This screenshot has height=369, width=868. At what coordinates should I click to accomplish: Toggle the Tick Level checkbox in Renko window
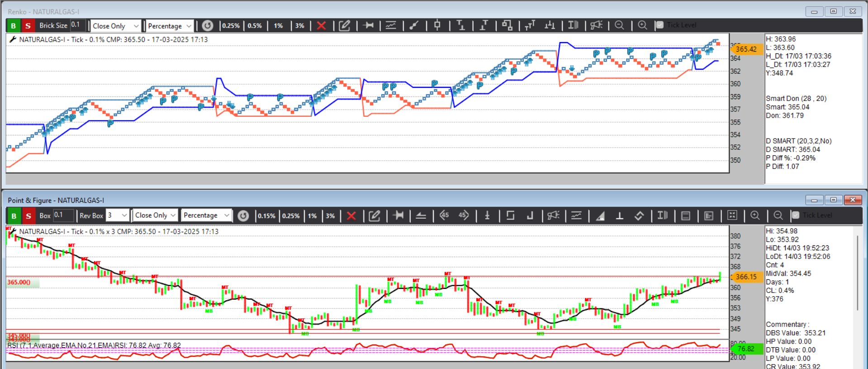[660, 25]
